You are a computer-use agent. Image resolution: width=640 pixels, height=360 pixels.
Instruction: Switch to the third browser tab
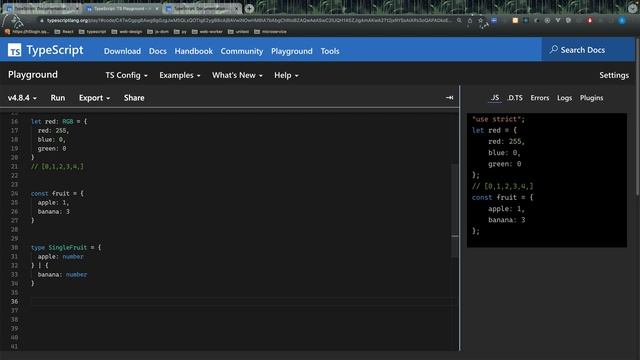tap(202, 9)
